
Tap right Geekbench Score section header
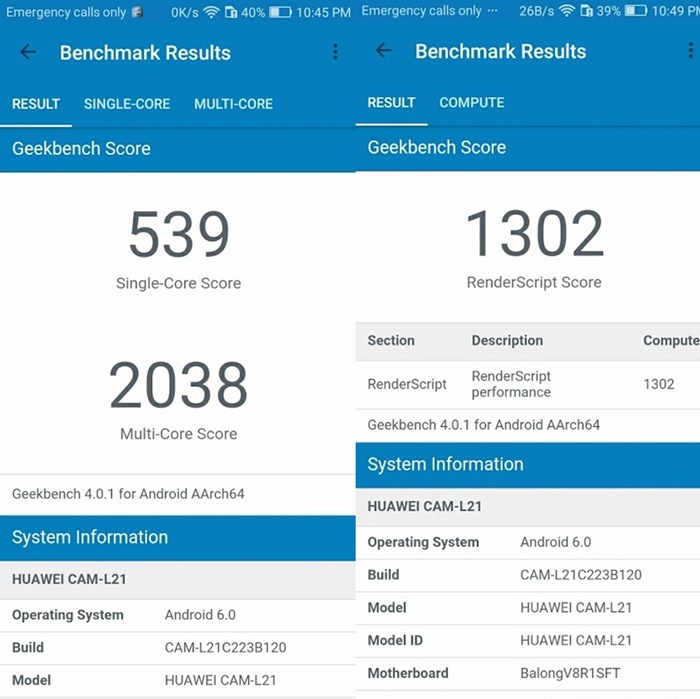528,147
